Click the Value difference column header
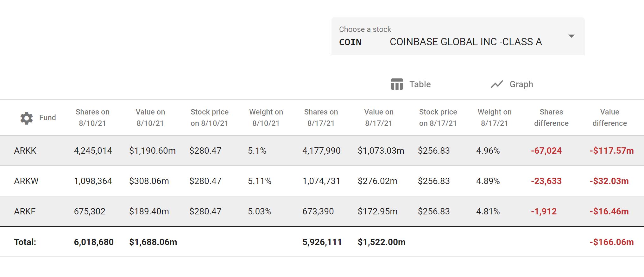The height and width of the screenshot is (277, 644). tap(609, 118)
